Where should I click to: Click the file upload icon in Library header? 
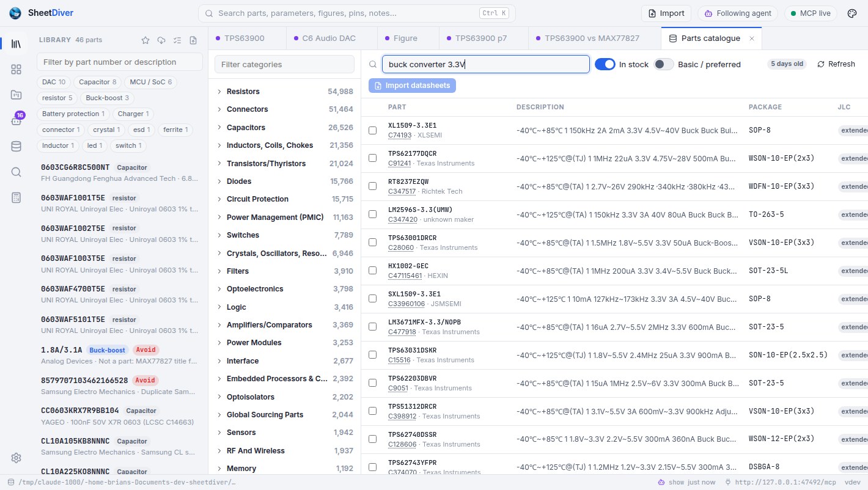(193, 40)
